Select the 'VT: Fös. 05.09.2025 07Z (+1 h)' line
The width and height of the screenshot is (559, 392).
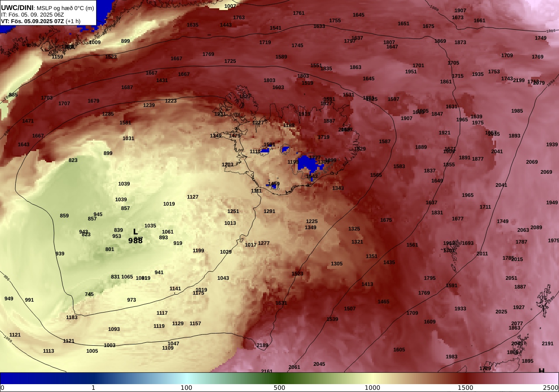(x=41, y=21)
